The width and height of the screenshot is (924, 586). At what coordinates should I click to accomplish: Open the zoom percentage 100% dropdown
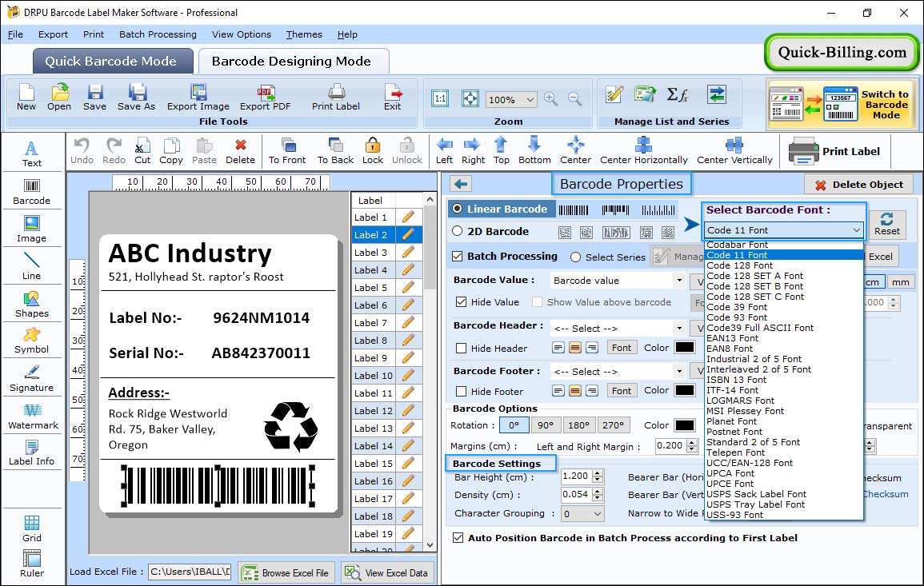[x=530, y=100]
